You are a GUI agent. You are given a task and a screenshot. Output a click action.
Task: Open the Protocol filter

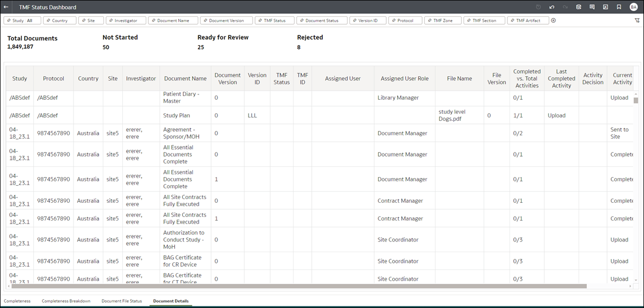(x=405, y=20)
